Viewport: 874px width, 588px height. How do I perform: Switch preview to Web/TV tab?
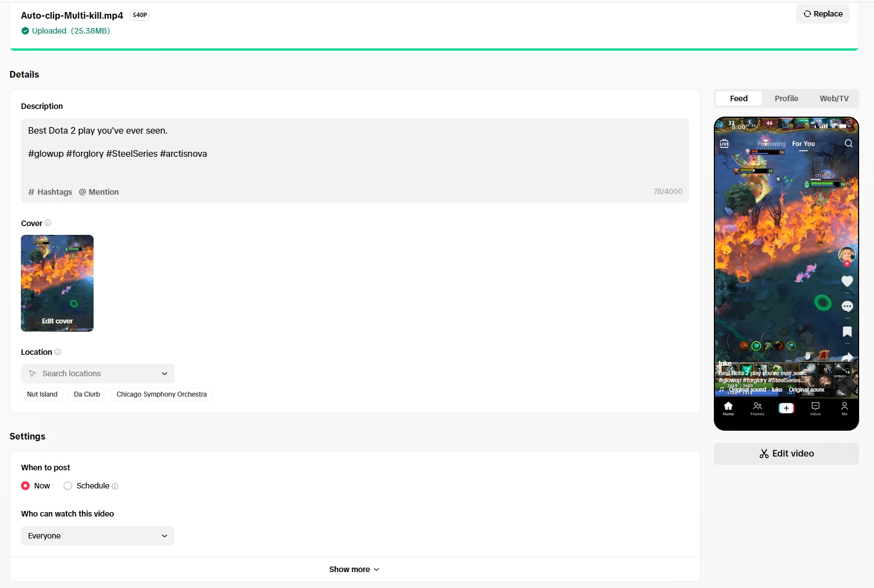834,98
